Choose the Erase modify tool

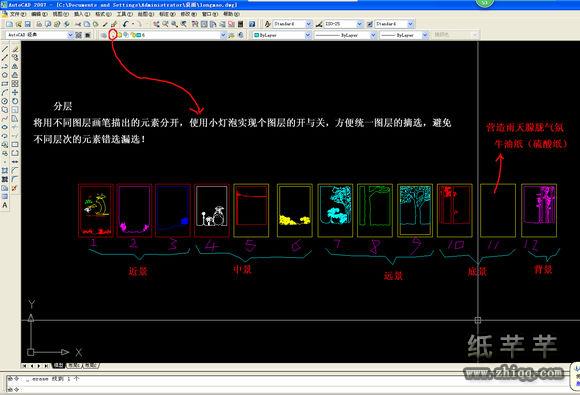pyautogui.click(x=15, y=49)
